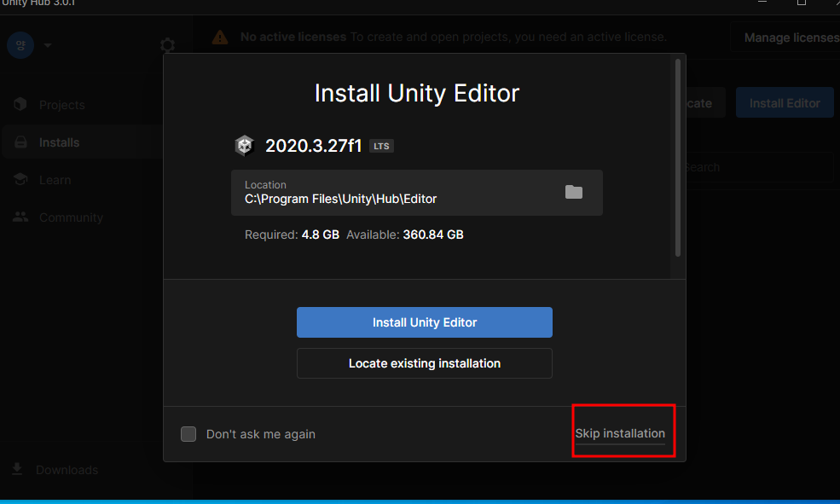
Task: Open the Installs section in sidebar
Action: click(x=81, y=142)
